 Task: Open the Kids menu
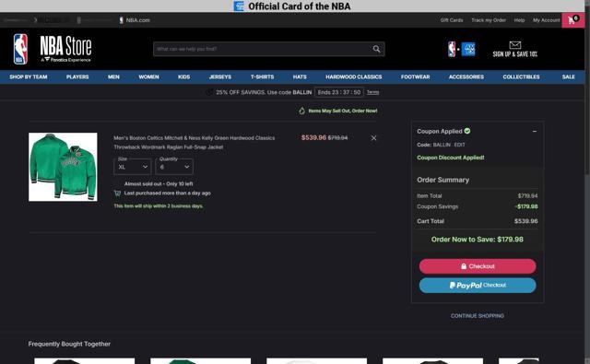point(184,77)
